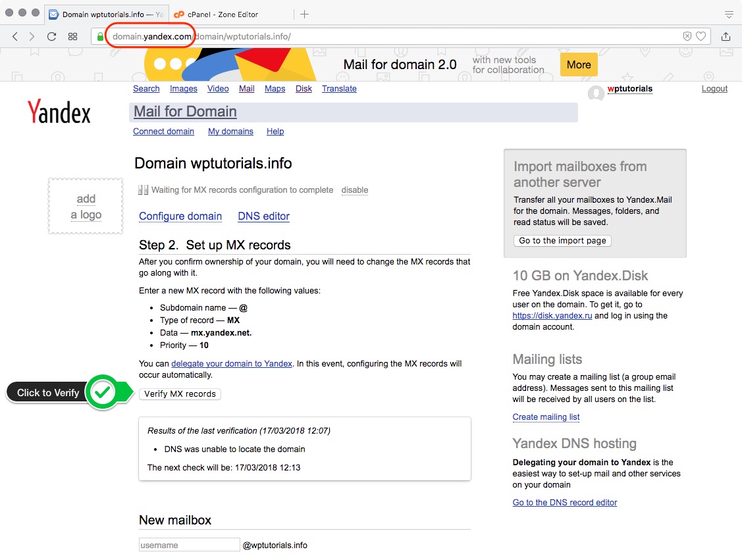Click the Mail for domain 2.0 banner text
Viewport: 742px width, 560px height.
(400, 64)
